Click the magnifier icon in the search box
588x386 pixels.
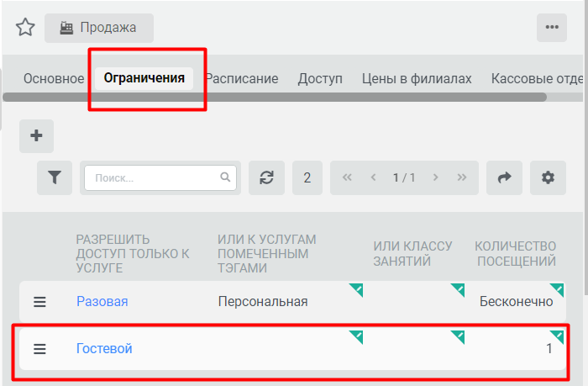(225, 177)
